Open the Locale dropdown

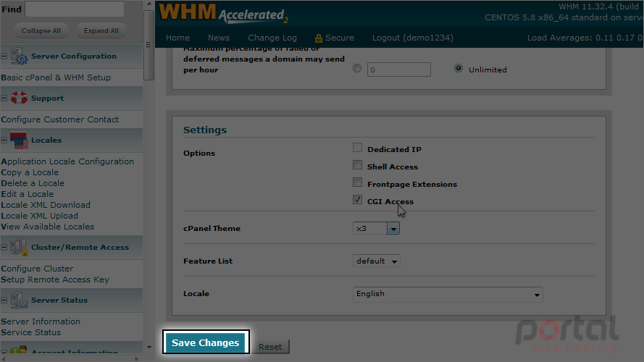(448, 294)
